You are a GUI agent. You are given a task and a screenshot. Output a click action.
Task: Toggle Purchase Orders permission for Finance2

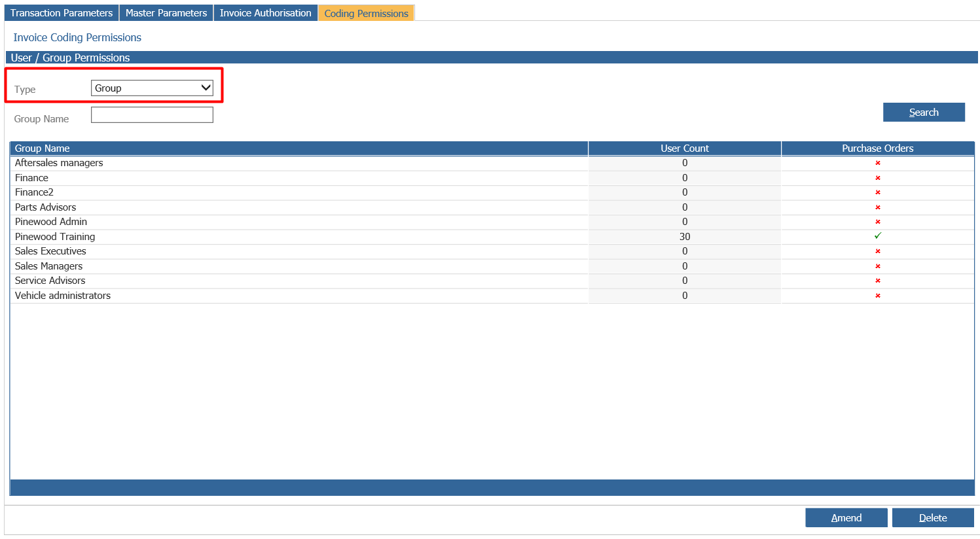coord(877,192)
